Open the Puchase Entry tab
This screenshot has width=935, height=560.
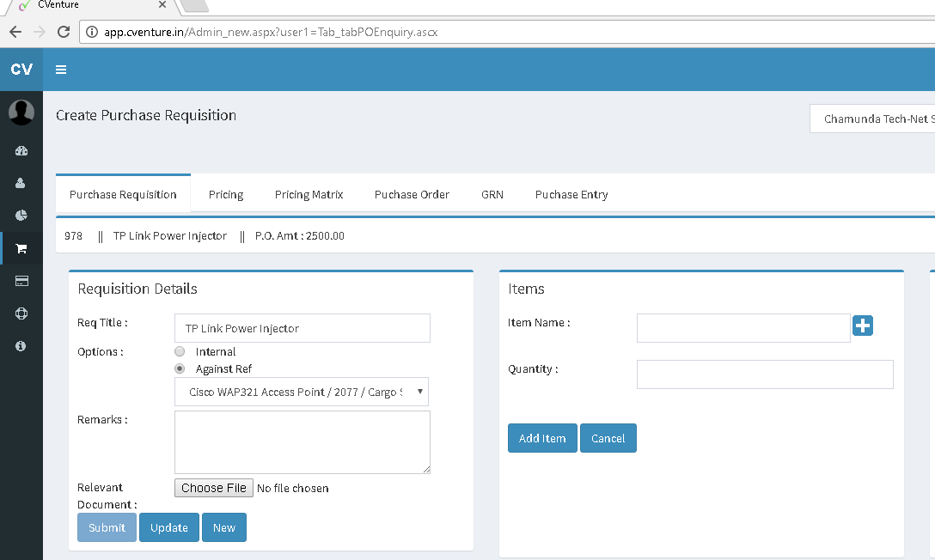(571, 195)
